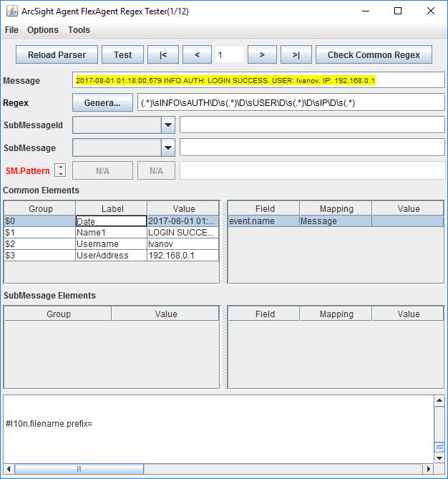Viewport: 448px width, 479px height.
Task: Click vertical scrollbar up arrow
Action: [439, 400]
